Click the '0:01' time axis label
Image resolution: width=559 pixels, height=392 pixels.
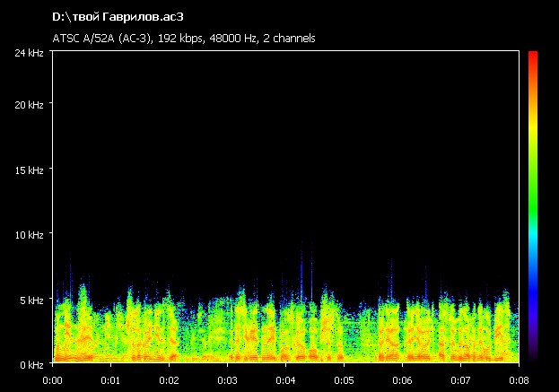(x=110, y=380)
